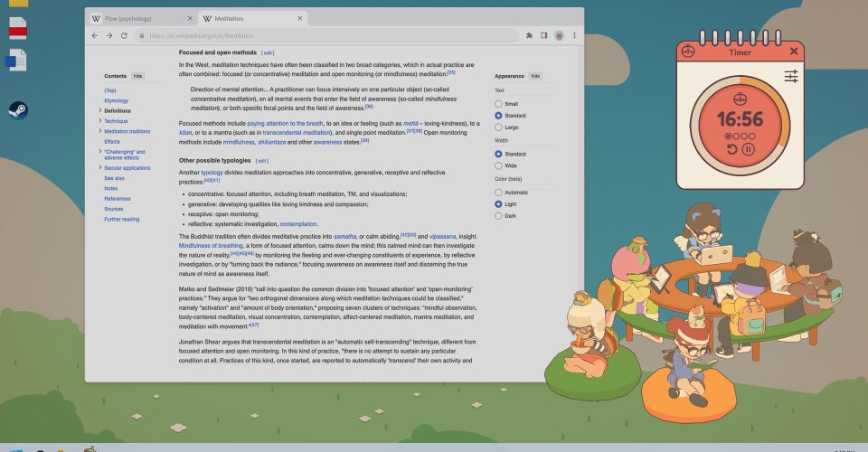Viewport: 868px width, 452px height.
Task: Reload the Meditation page
Action: coord(124,35)
